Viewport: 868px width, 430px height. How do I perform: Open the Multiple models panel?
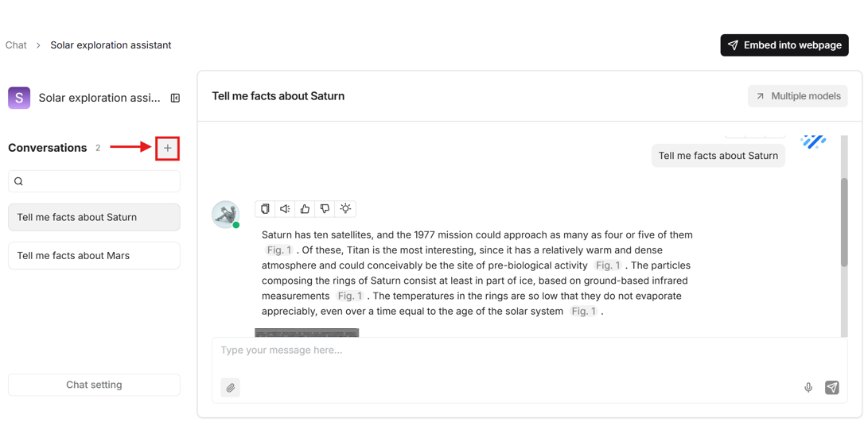pos(797,96)
